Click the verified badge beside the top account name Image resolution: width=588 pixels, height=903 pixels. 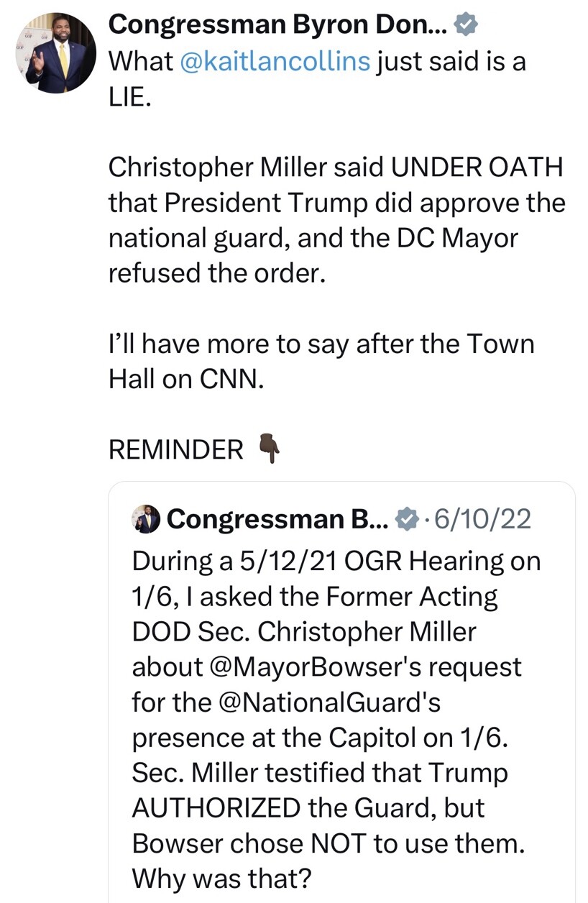[466, 26]
